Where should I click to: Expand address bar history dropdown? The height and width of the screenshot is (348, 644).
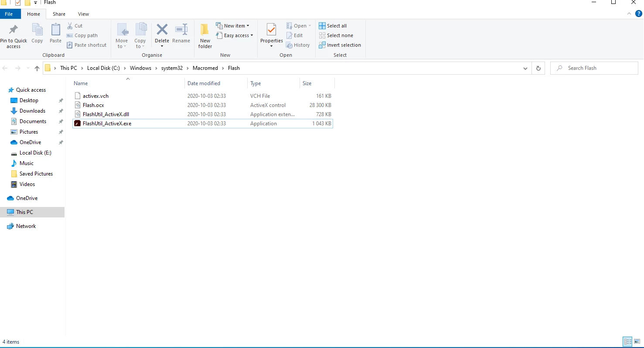[x=526, y=68]
